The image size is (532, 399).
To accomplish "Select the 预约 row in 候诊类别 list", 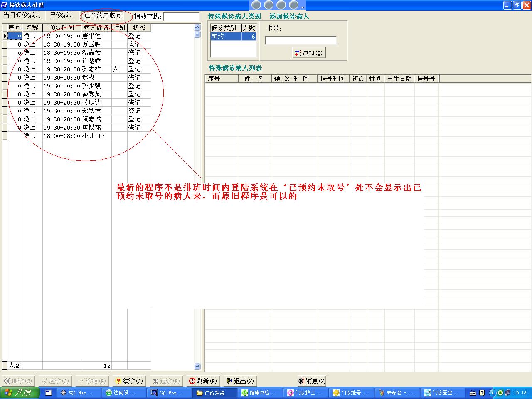I will (x=234, y=37).
